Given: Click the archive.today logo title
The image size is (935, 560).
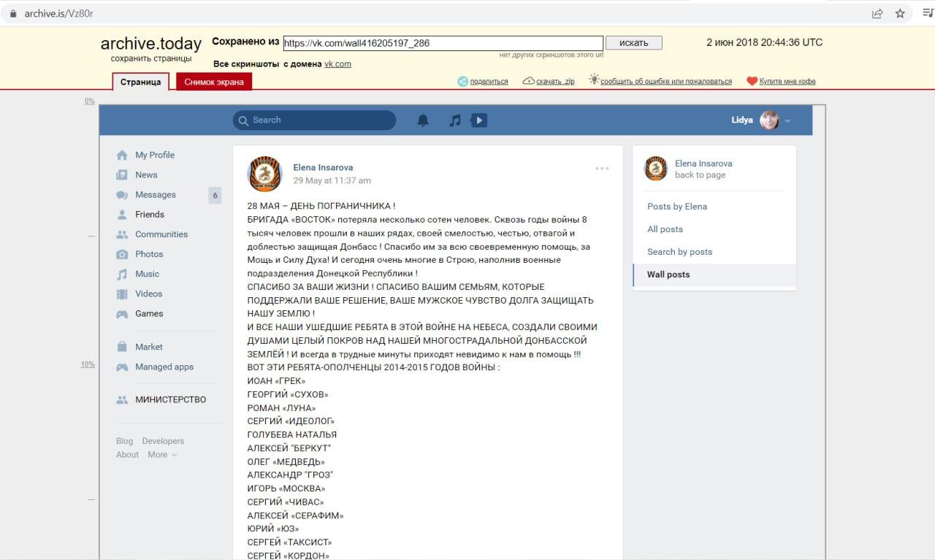Looking at the screenshot, I should point(151,44).
